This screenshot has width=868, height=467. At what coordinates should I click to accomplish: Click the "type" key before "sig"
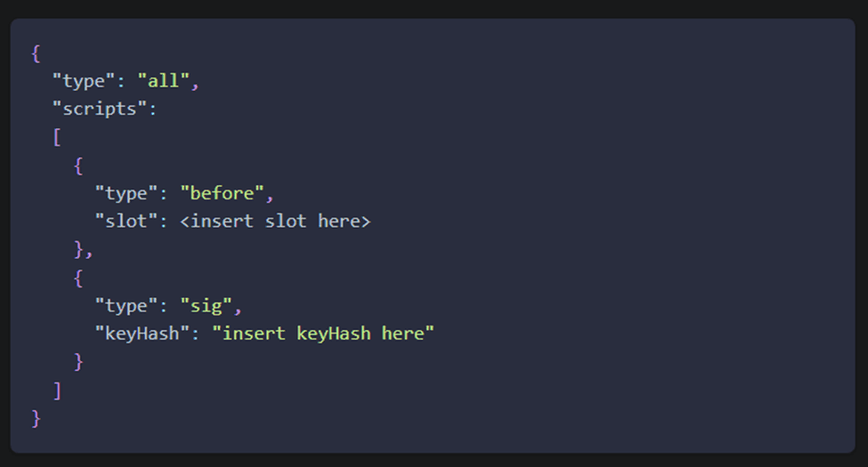[x=126, y=306]
